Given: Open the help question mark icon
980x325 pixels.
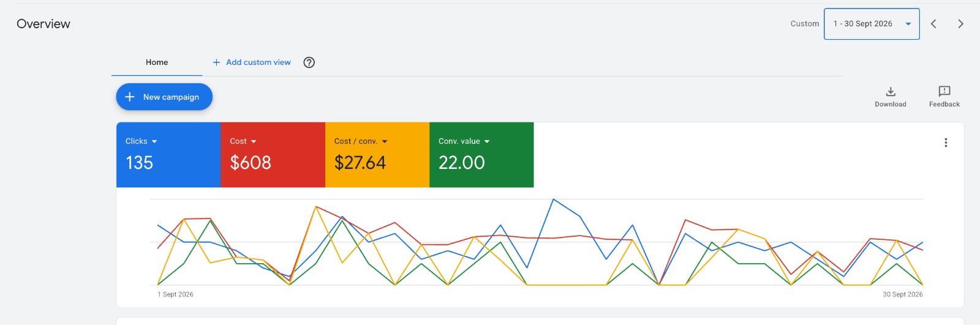Looking at the screenshot, I should (309, 62).
